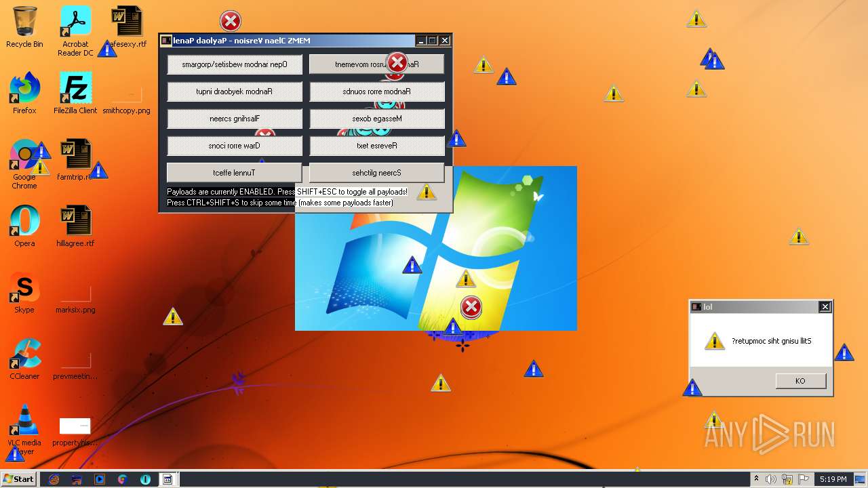Click the 'tupni draobyek modnaR' button
Viewport: 868px width, 488px height.
tap(235, 91)
